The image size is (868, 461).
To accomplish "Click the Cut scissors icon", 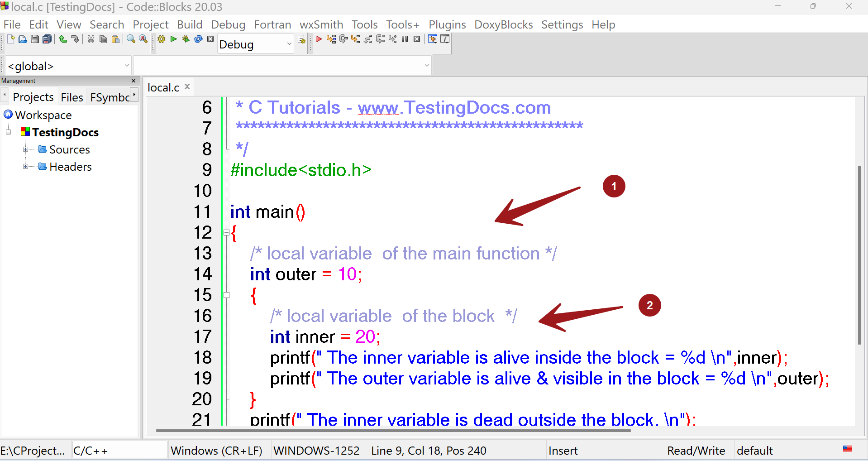I will (91, 39).
